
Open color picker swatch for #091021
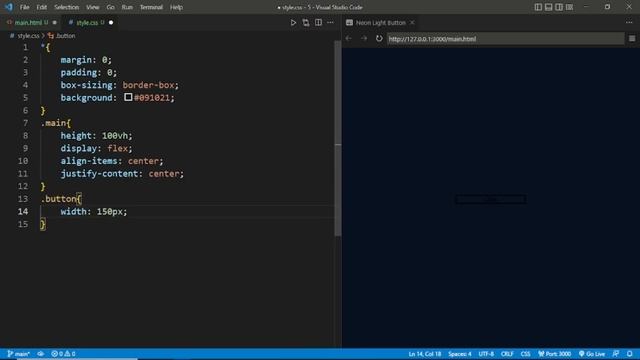point(128,97)
